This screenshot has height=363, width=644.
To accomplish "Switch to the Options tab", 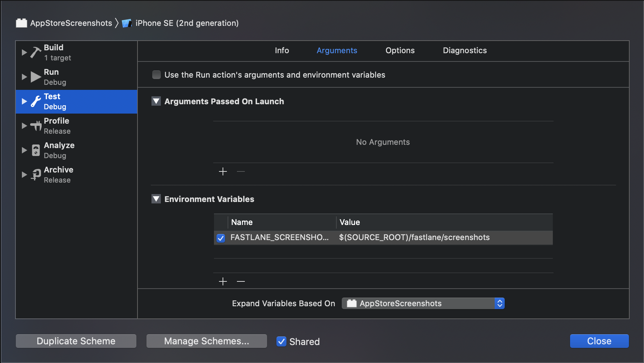I will pos(400,51).
